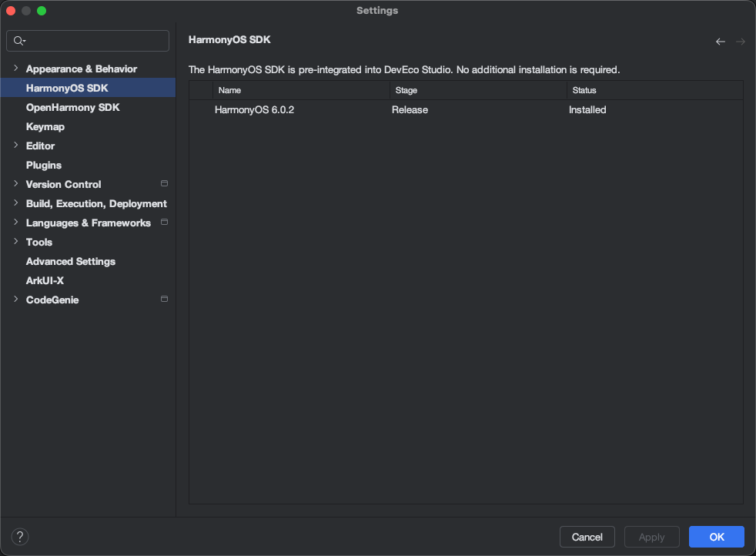The image size is (756, 556).
Task: Select HarmonyOS SDK in sidebar
Action: point(88,88)
